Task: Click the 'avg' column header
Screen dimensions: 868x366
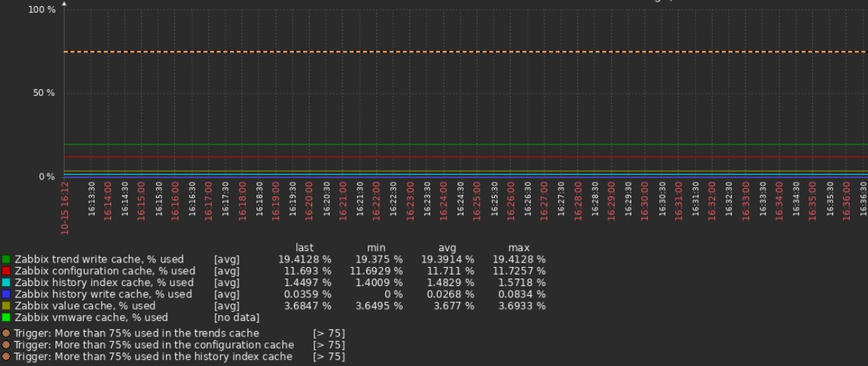Action: 447,248
